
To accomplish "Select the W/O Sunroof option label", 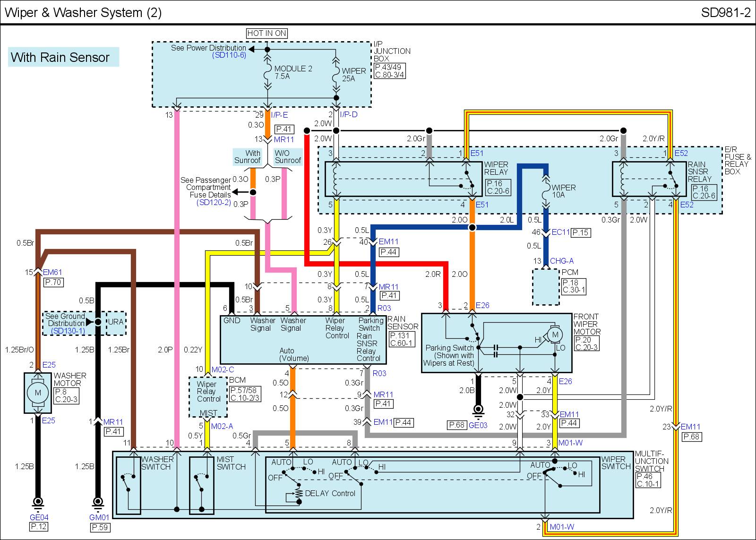I will 288,157.
